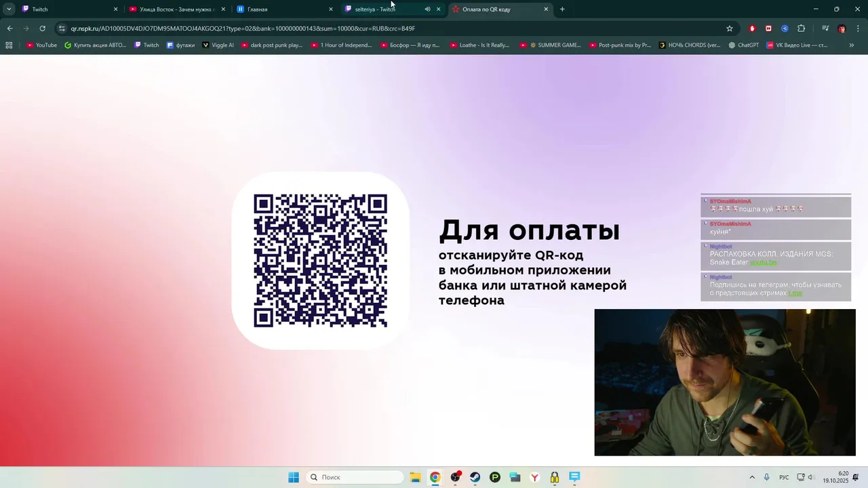Open the Chrome profile avatar

[x=842, y=28]
